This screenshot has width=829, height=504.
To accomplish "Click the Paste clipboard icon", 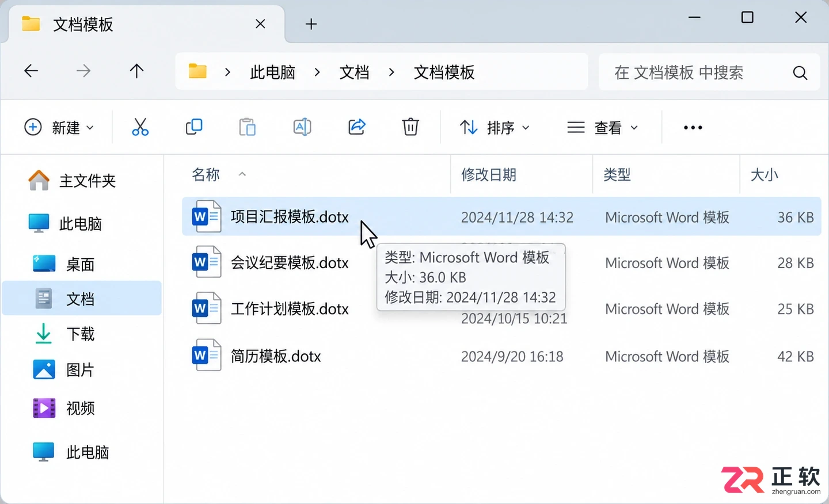I will pyautogui.click(x=248, y=127).
